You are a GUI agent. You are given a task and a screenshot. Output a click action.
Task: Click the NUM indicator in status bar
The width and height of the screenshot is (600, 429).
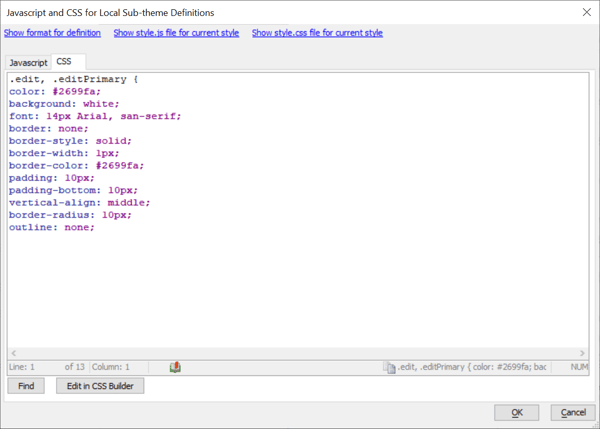pyautogui.click(x=578, y=367)
